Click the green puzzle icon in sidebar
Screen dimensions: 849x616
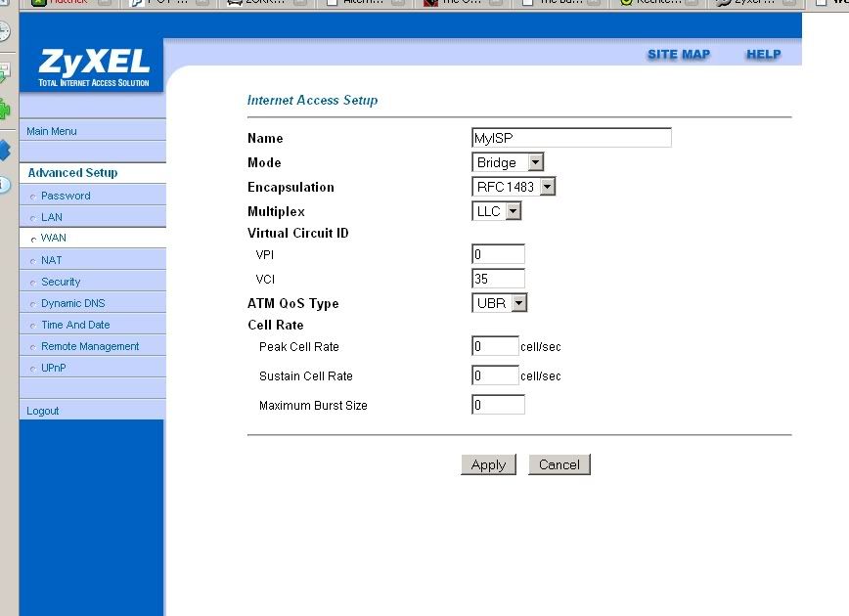(x=5, y=109)
